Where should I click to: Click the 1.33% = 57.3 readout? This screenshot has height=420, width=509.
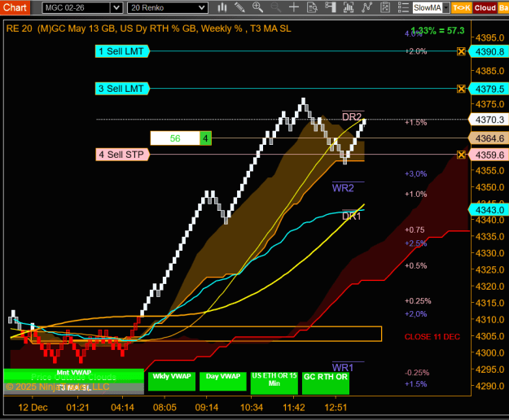click(437, 31)
